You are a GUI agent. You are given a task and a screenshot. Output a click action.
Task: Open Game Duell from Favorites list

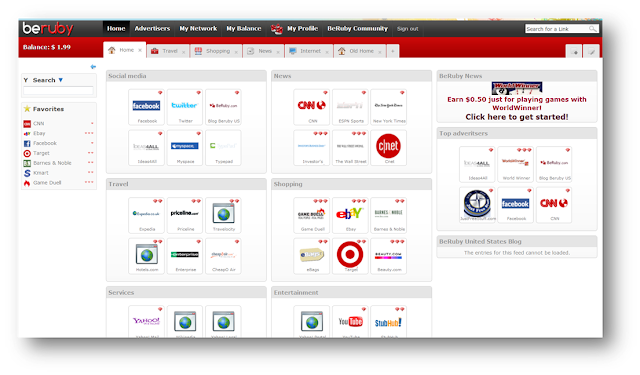tap(47, 183)
